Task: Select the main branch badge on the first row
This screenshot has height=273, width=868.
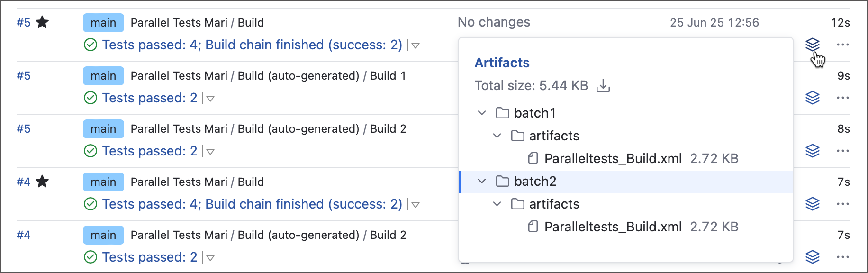Action: [x=103, y=22]
